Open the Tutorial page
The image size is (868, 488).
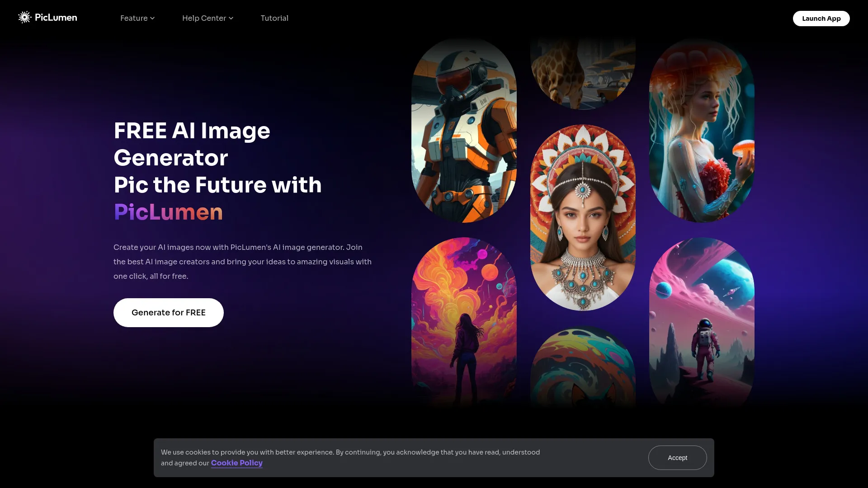(274, 18)
